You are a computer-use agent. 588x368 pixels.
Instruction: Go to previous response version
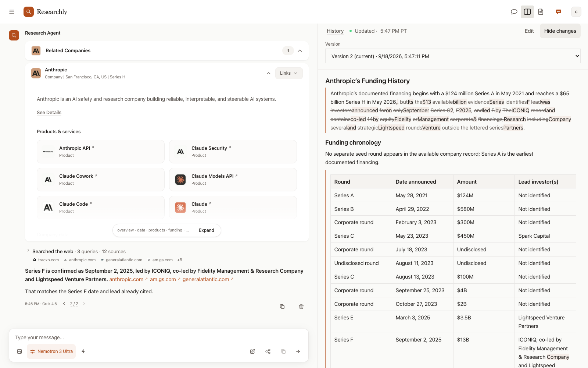coord(64,304)
